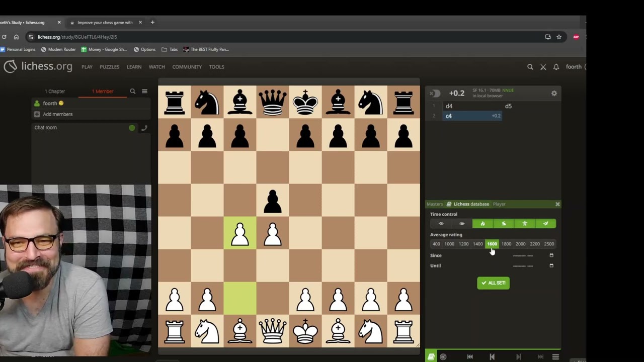This screenshot has height=362, width=644.
Task: Open the lichess.org home logo
Action: (38, 66)
